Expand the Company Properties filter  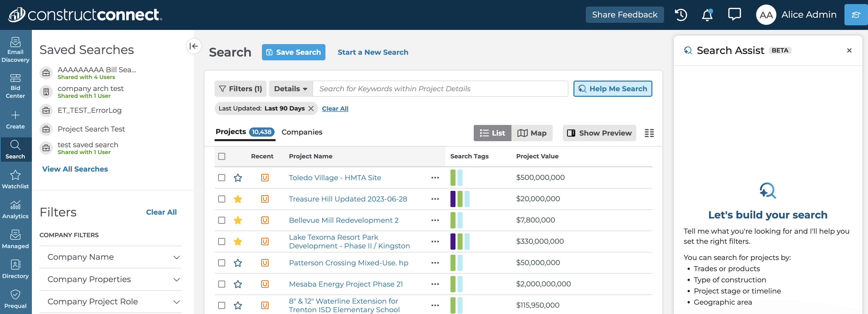[x=110, y=279]
